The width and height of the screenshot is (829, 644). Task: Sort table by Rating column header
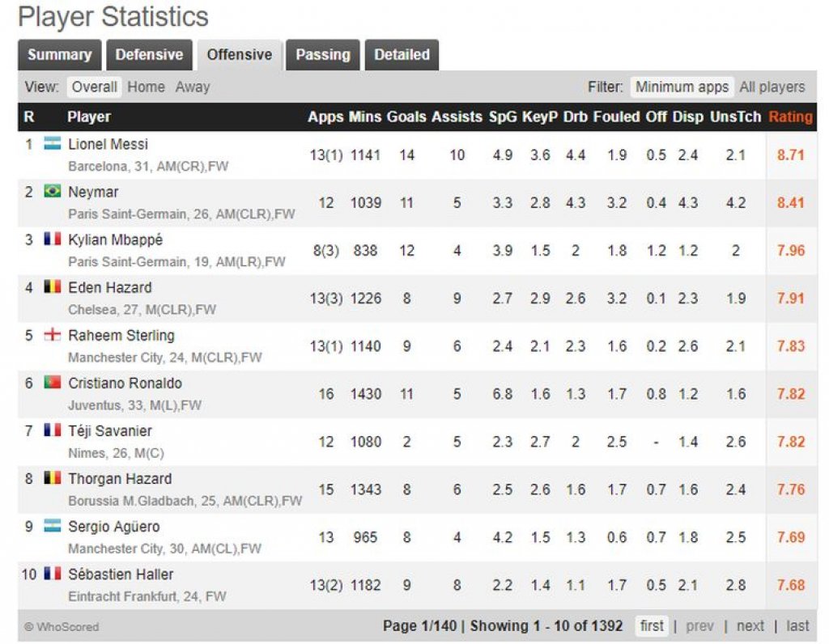(790, 117)
